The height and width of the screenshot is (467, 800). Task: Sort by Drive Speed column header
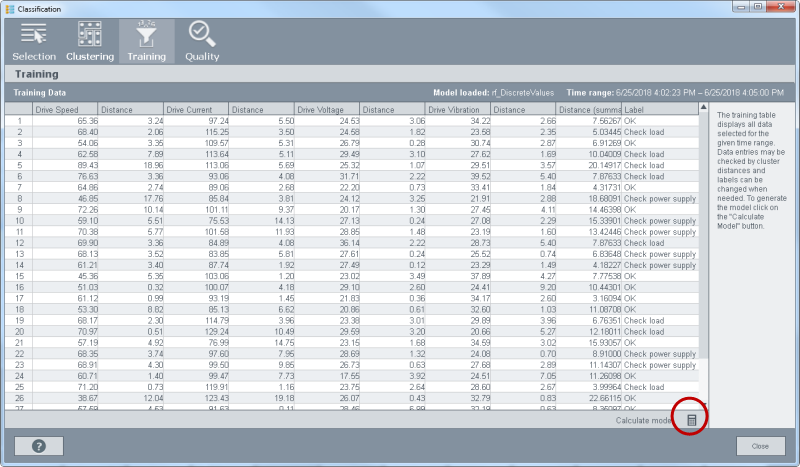tap(64, 109)
